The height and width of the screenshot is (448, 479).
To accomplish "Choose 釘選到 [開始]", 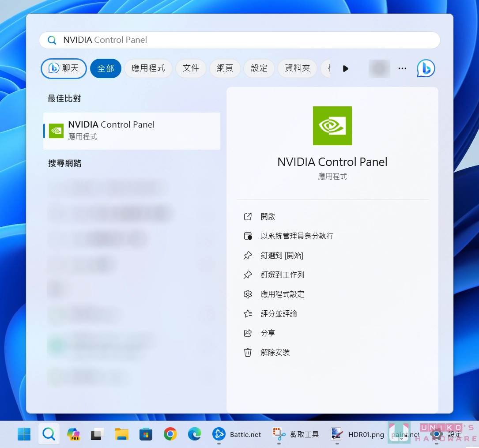I will point(282,255).
